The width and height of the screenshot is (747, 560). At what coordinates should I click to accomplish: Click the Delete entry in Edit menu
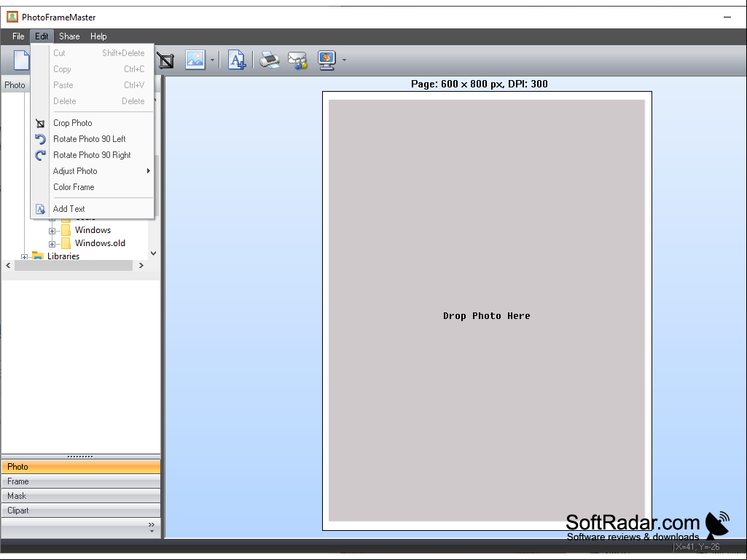click(x=93, y=101)
